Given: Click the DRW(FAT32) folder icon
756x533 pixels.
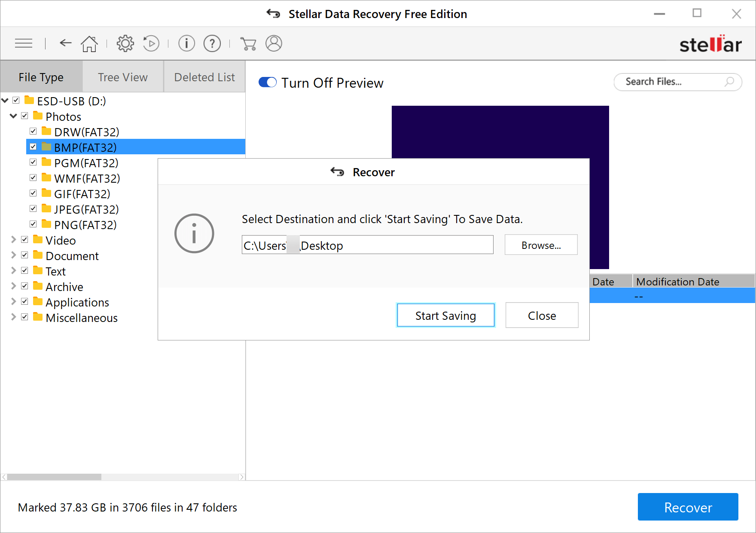Looking at the screenshot, I should pyautogui.click(x=46, y=131).
